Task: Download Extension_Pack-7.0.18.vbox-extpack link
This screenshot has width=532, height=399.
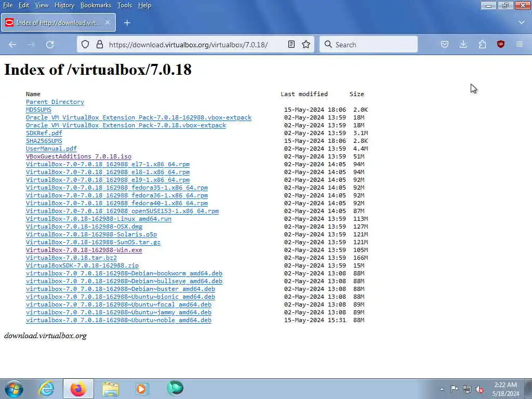Action: (126, 125)
